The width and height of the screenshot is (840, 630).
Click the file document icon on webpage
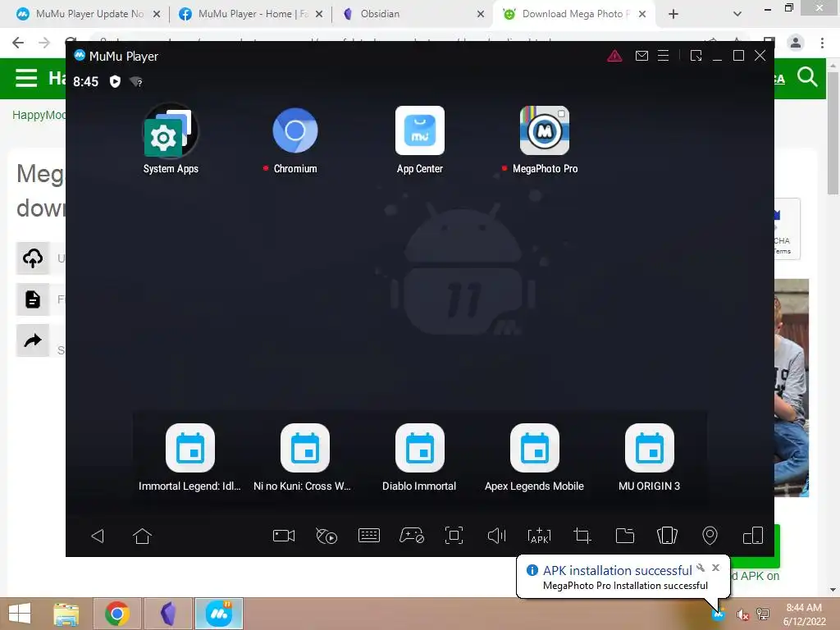pos(33,299)
